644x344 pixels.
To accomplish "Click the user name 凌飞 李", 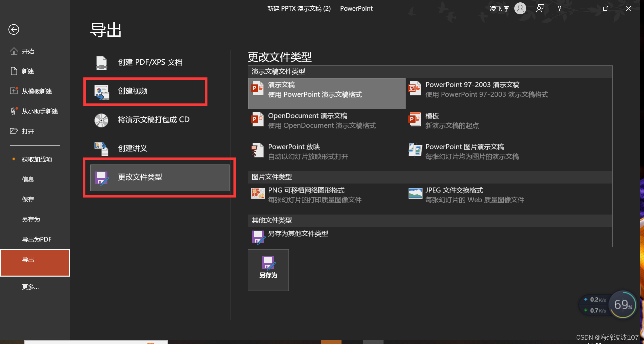I will pos(500,9).
